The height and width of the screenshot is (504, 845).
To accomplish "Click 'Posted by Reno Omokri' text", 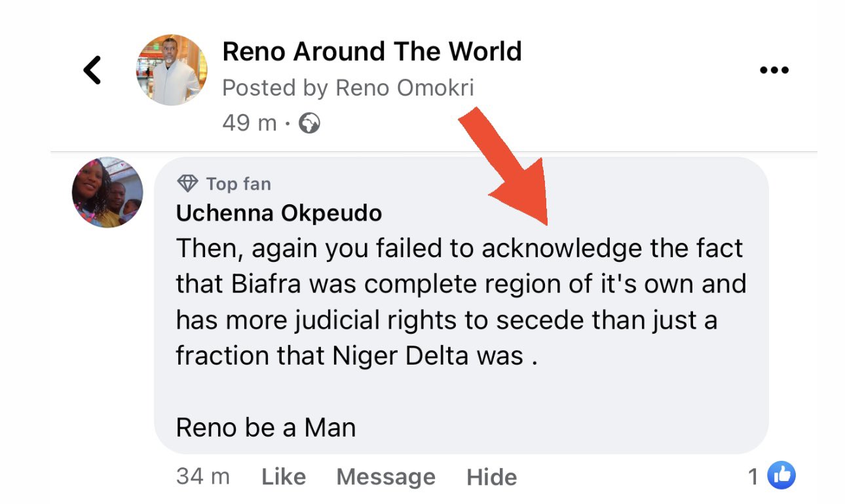I will [348, 88].
